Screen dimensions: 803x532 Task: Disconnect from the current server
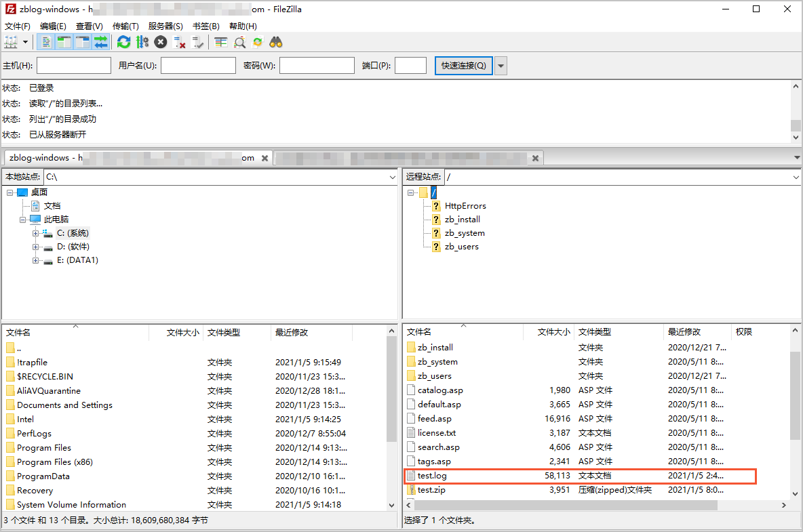pos(179,42)
